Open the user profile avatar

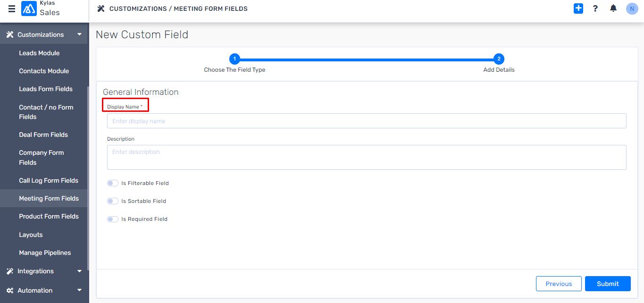coord(632,8)
